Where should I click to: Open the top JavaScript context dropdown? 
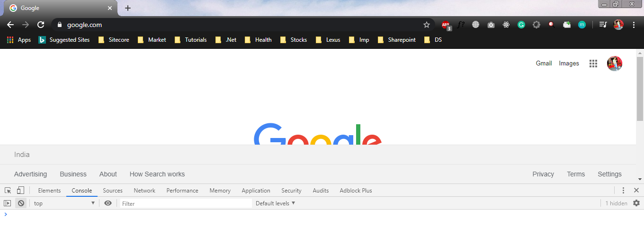pos(64,203)
